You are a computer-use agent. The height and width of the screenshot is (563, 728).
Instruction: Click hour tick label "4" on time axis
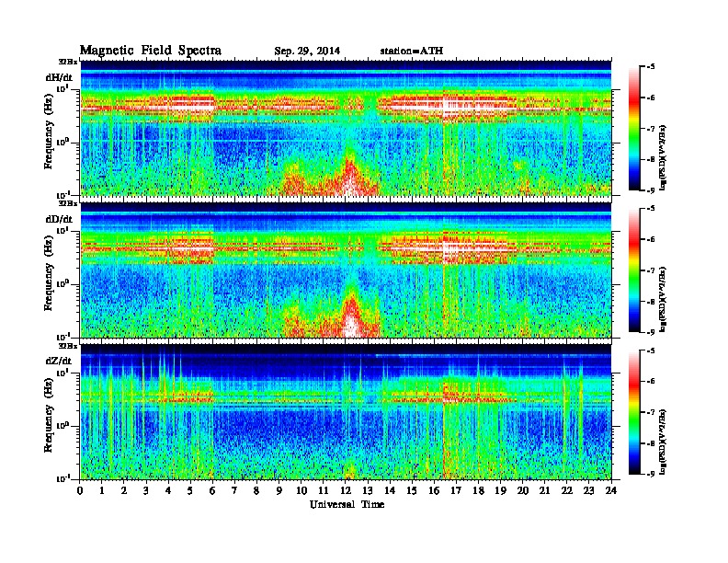[168, 490]
